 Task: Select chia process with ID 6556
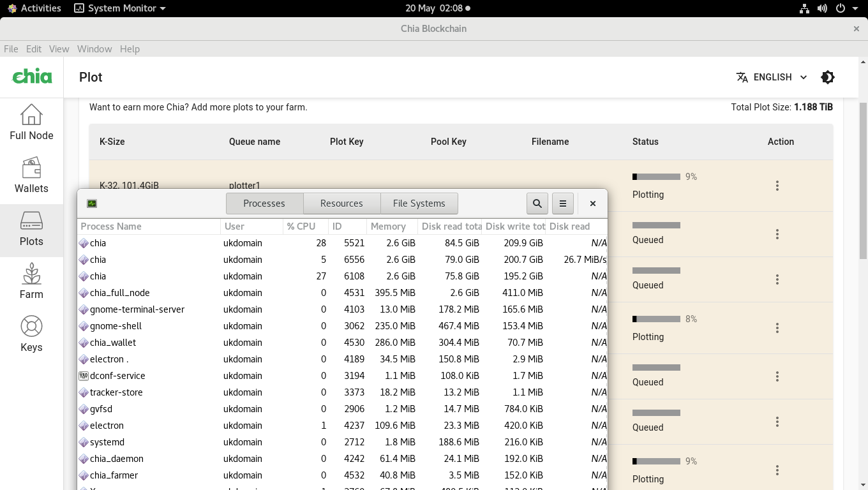click(x=343, y=260)
